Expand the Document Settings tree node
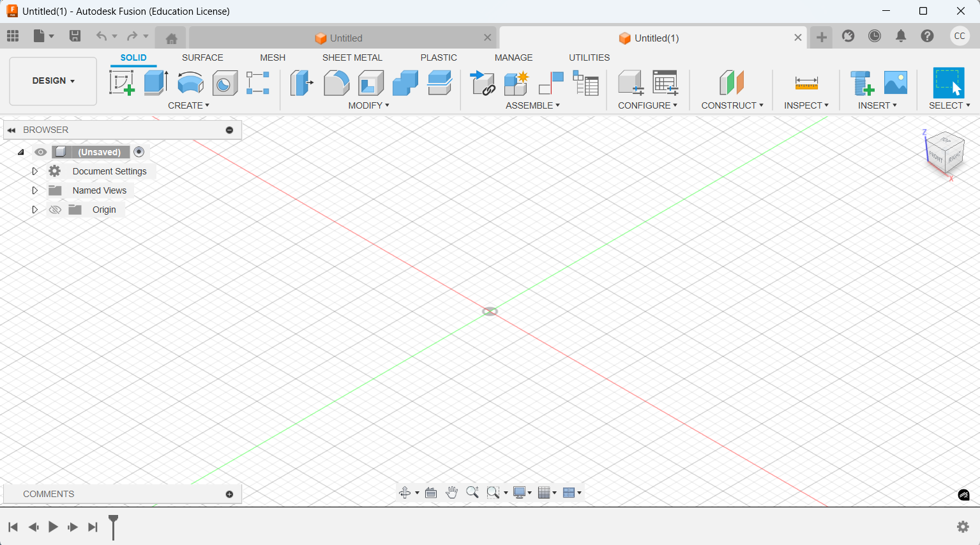The width and height of the screenshot is (980, 545). (35, 171)
